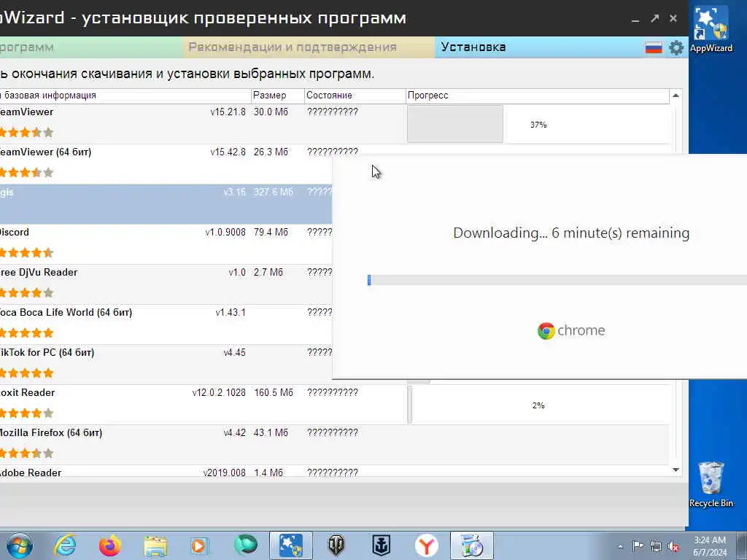
Task: Open File Explorer from taskbar
Action: point(156,546)
